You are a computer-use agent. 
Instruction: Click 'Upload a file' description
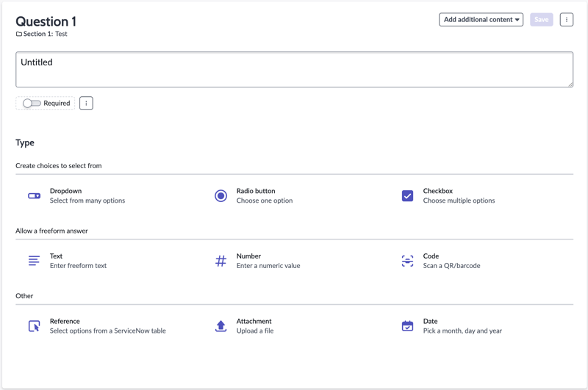pos(255,331)
